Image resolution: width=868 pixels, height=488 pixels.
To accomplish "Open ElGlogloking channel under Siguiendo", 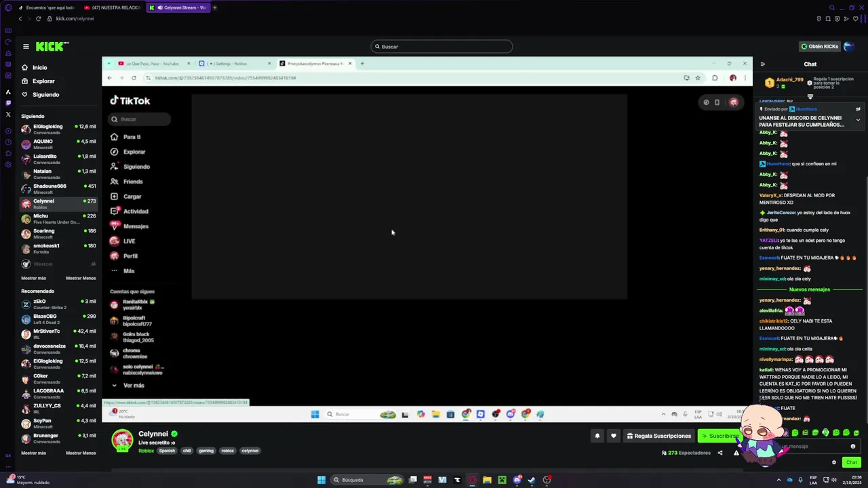I will coord(58,129).
